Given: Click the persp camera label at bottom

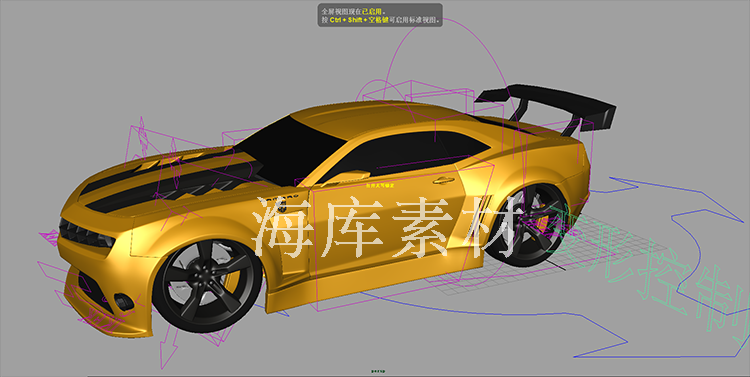Looking at the screenshot, I should [378, 371].
